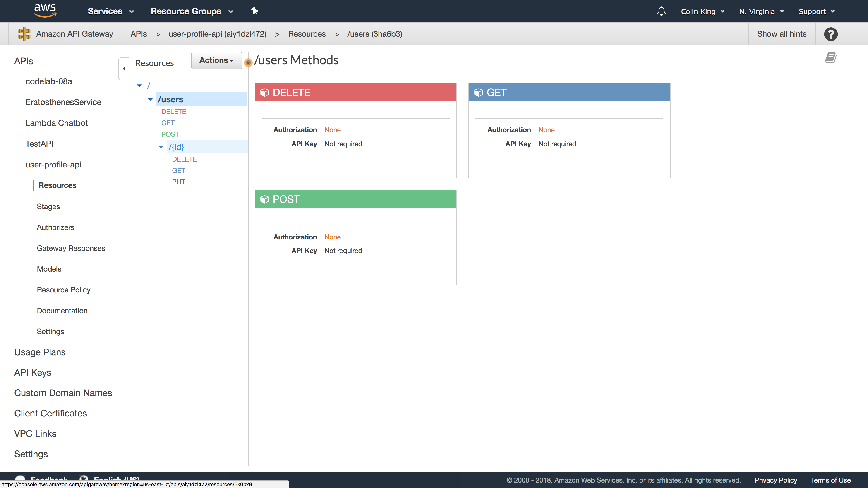This screenshot has height=488, width=868.
Task: Click the Amazon API Gateway service icon
Action: click(x=24, y=34)
